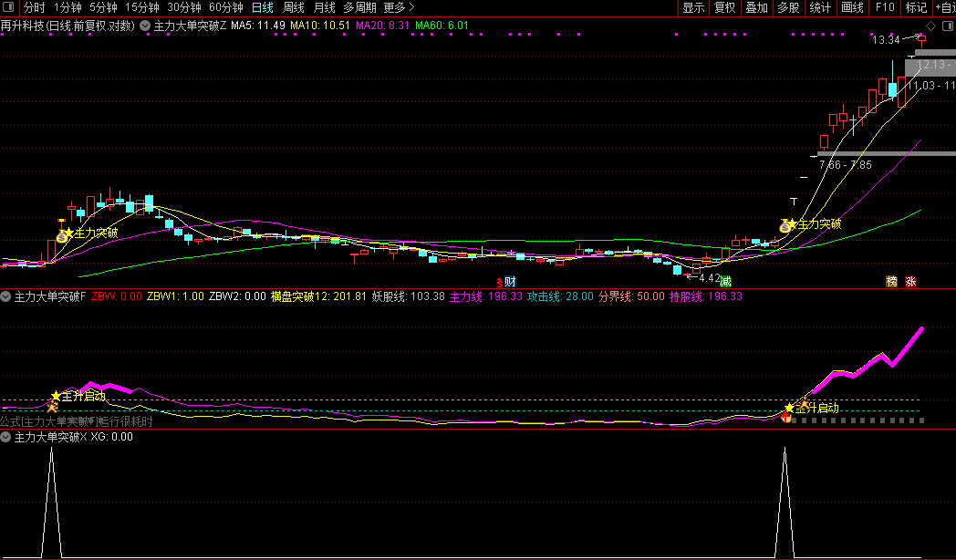Click the ZBW2: 0.00 readout

(237, 296)
